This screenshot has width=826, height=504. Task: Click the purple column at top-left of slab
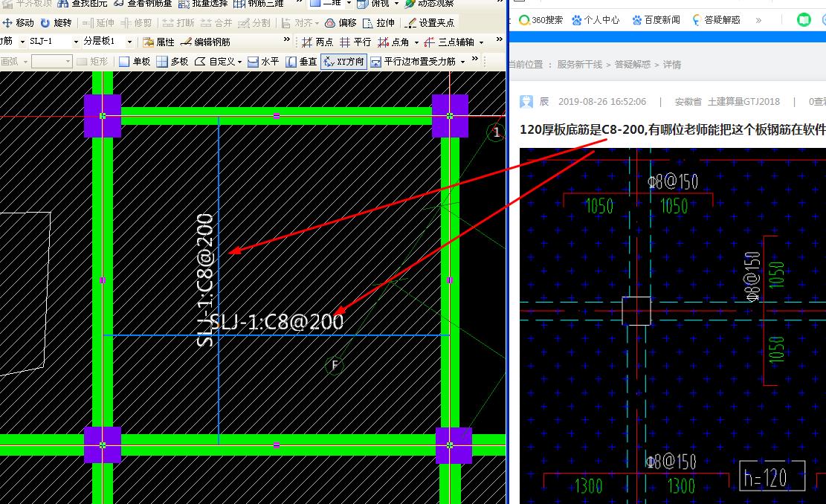point(102,116)
